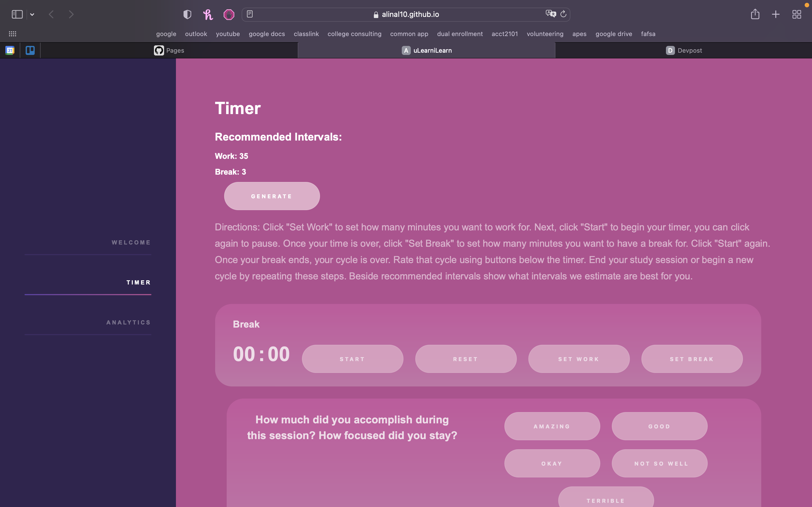Open the privacy shield icon in the toolbar
This screenshot has height=507, width=812.
(187, 14)
